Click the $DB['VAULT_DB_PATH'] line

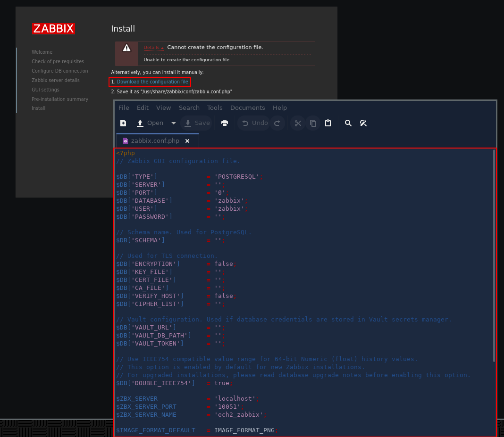coord(171,336)
